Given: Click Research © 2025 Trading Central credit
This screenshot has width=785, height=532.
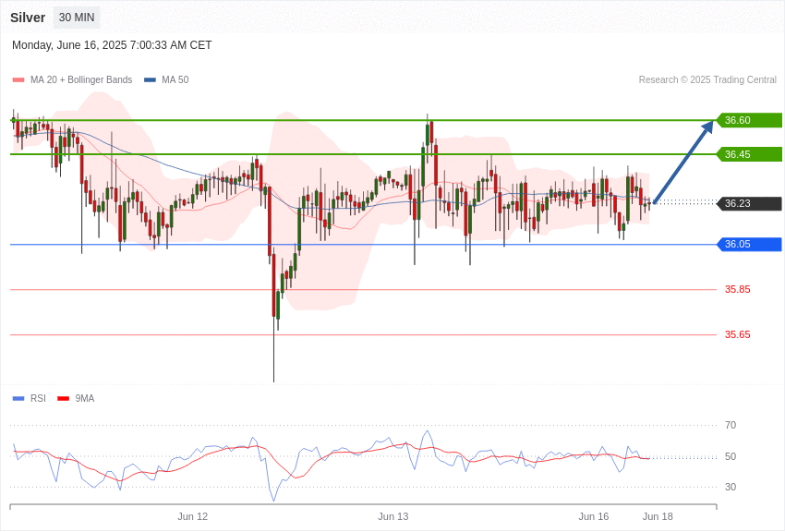Looking at the screenshot, I should [707, 79].
